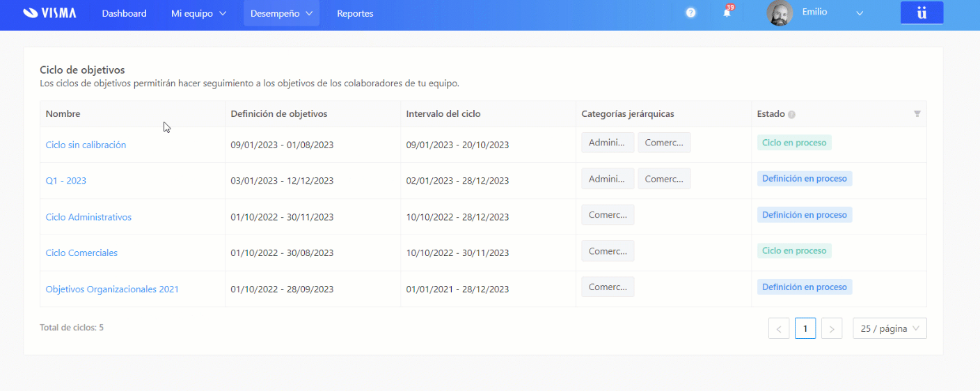Click Definición en proceso status of Ciclo Administrativos

coord(805,215)
